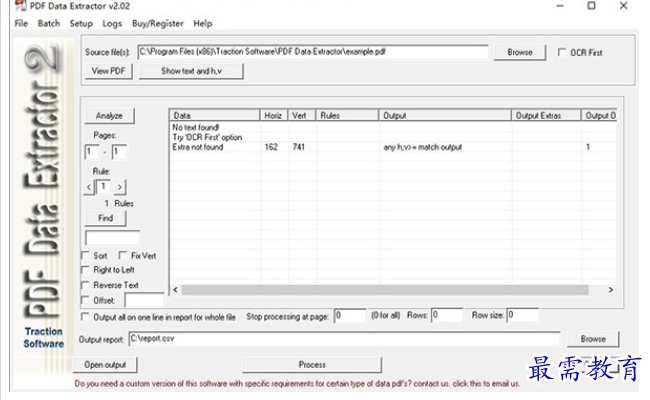Enable the Fix Vert checkbox
This screenshot has width=650, height=400.
pyautogui.click(x=123, y=255)
